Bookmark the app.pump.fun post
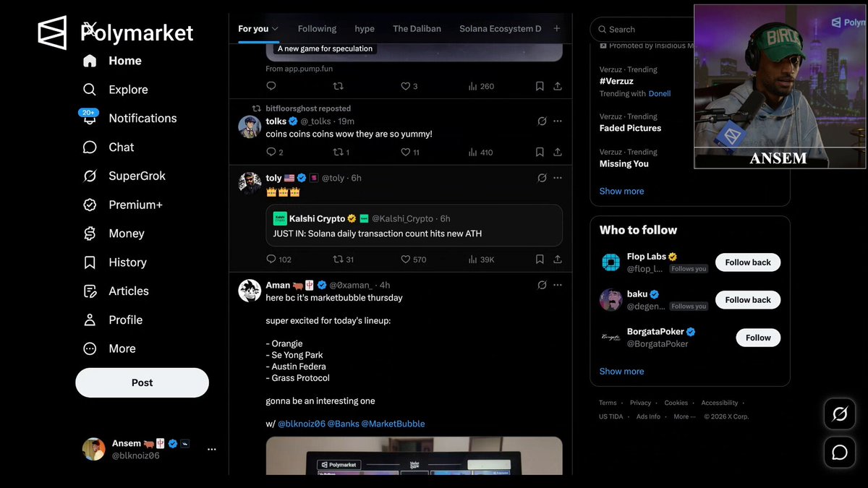The image size is (868, 488). tap(540, 86)
